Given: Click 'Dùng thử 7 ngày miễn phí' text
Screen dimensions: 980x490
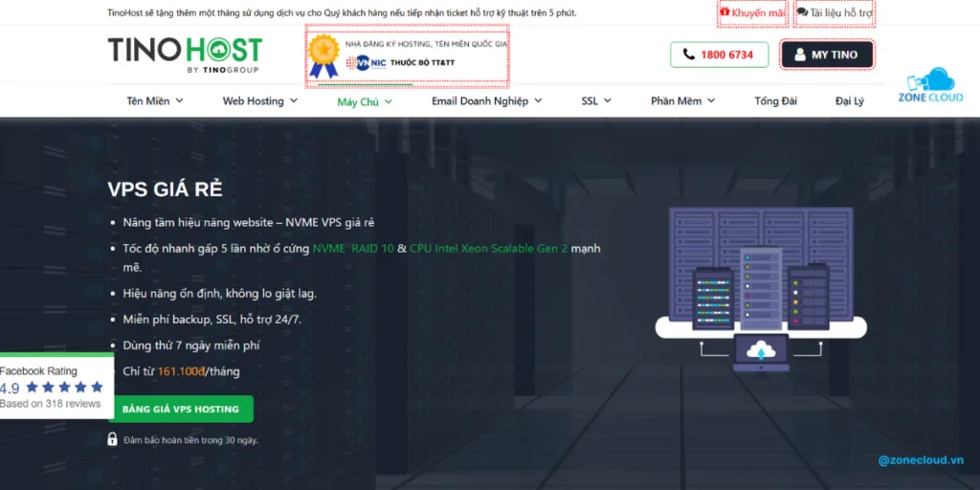Looking at the screenshot, I should pos(191,345).
